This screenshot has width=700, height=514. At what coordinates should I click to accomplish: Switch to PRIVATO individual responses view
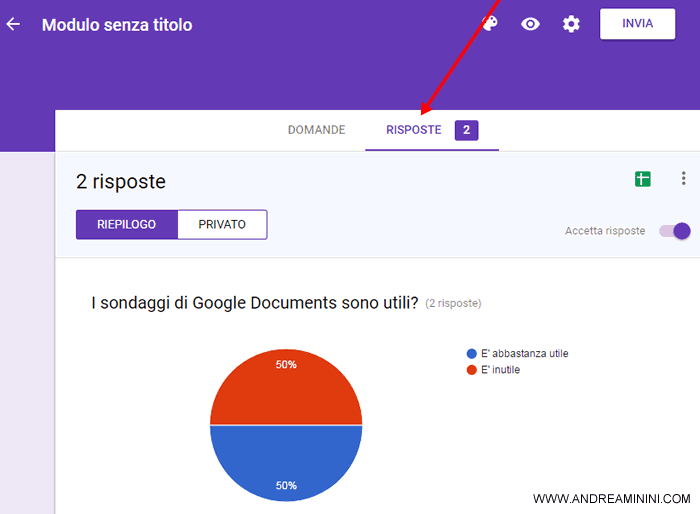[222, 224]
